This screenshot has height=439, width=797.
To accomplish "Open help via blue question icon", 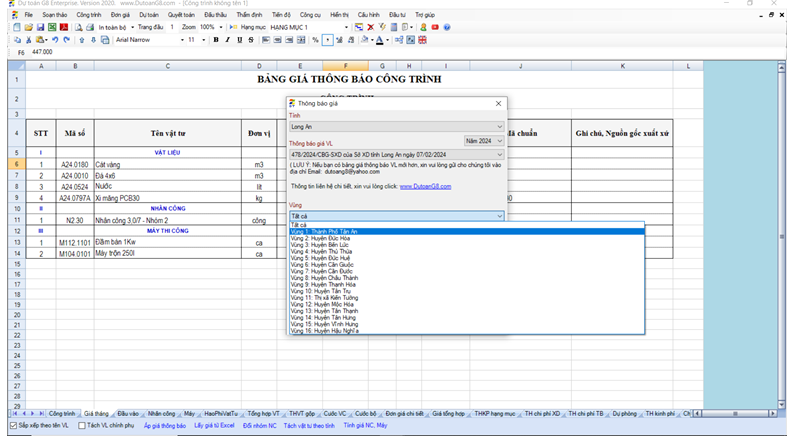I will click(x=447, y=27).
